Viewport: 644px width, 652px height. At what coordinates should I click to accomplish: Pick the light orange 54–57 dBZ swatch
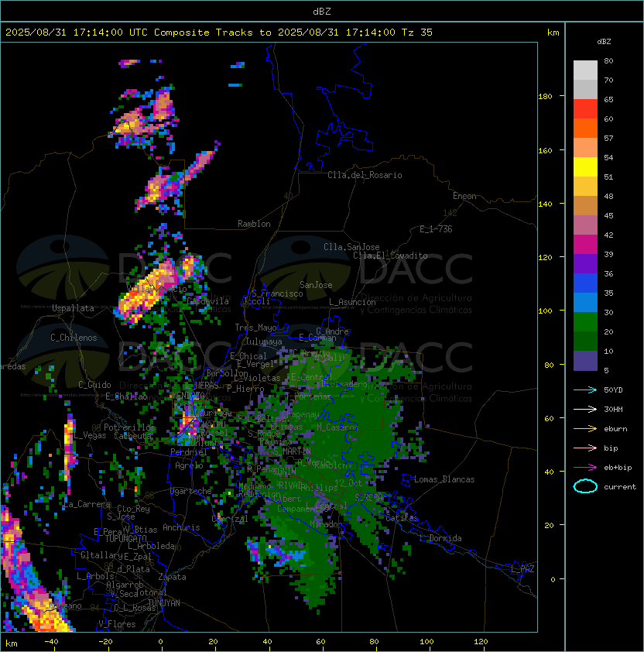pyautogui.click(x=585, y=148)
